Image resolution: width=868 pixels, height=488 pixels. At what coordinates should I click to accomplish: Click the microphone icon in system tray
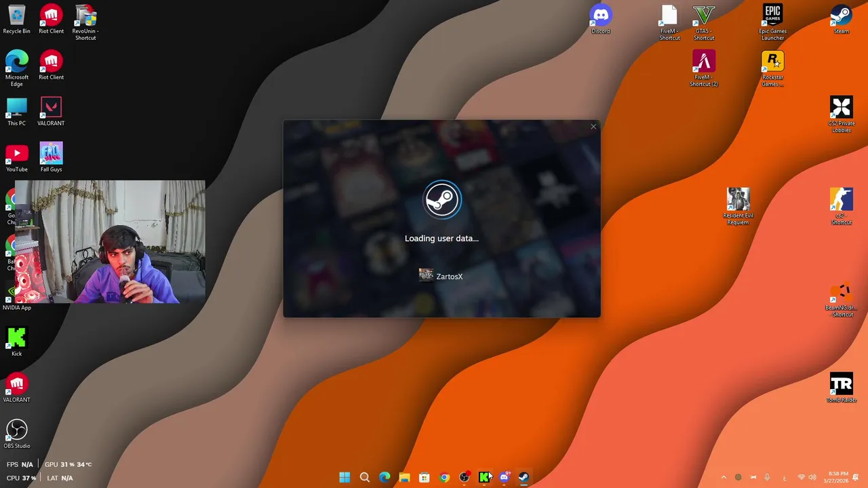coord(767,477)
